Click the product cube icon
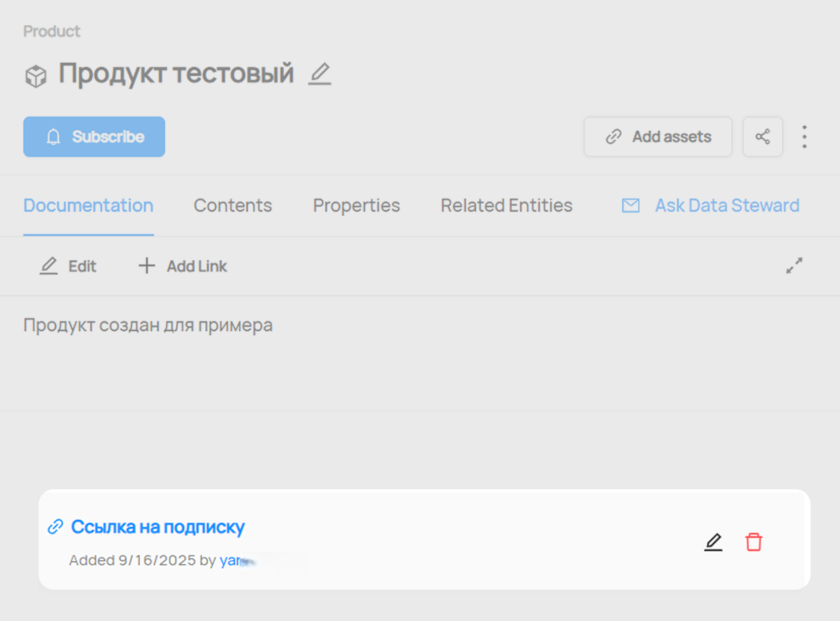 [36, 76]
